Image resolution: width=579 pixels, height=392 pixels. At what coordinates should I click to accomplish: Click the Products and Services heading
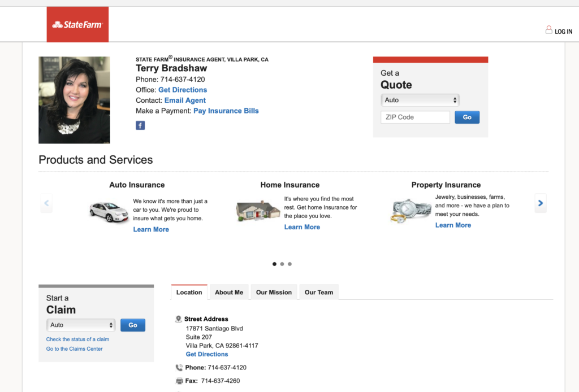(x=96, y=160)
